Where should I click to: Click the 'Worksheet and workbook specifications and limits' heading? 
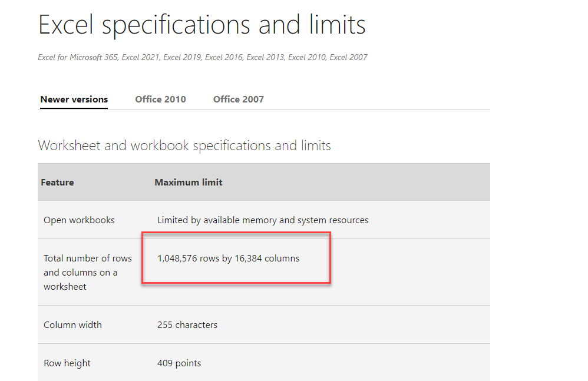[184, 145]
